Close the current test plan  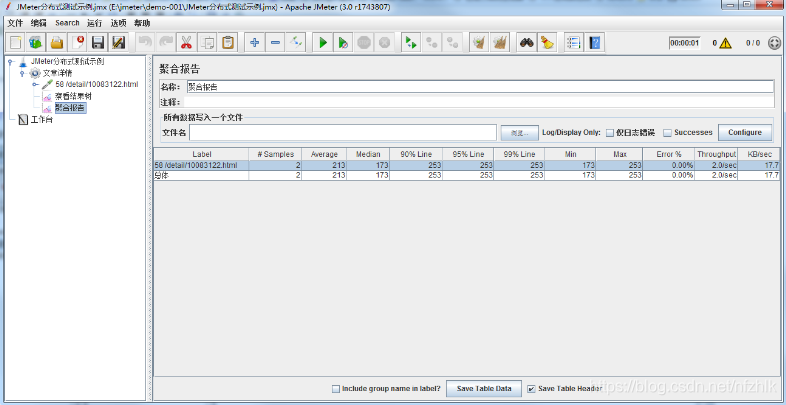click(x=77, y=43)
